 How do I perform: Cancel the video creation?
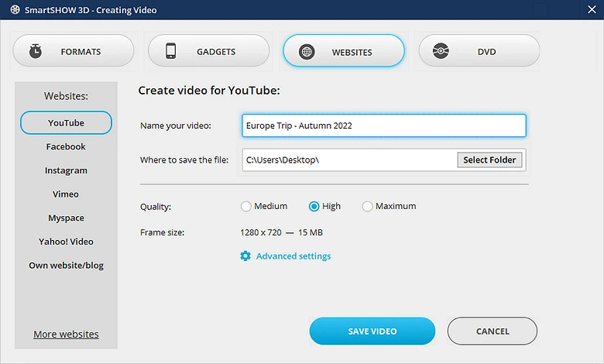point(492,331)
